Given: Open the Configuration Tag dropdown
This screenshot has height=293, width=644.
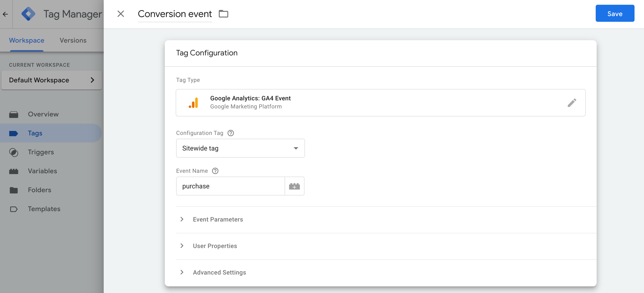Looking at the screenshot, I should (240, 148).
